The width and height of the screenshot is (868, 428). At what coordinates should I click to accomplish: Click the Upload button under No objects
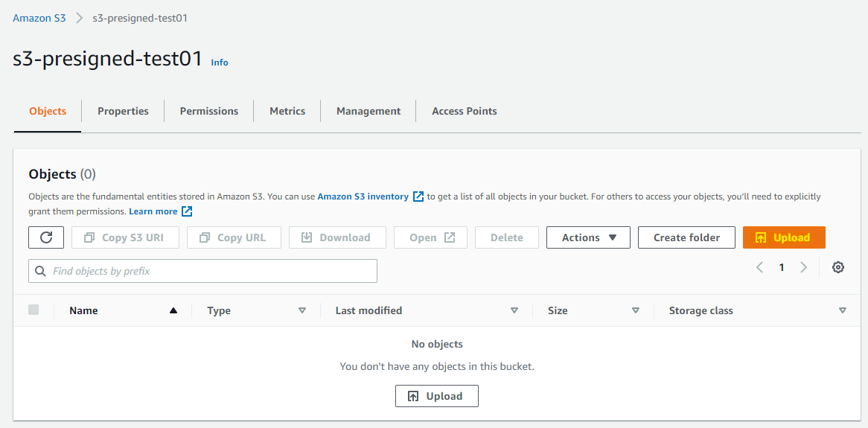pyautogui.click(x=437, y=396)
